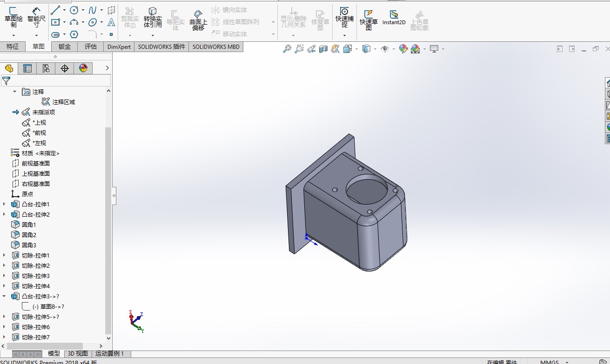Screen dimensions: 610x364
Task: Open the ConfigurationManager tab
Action: click(x=46, y=68)
